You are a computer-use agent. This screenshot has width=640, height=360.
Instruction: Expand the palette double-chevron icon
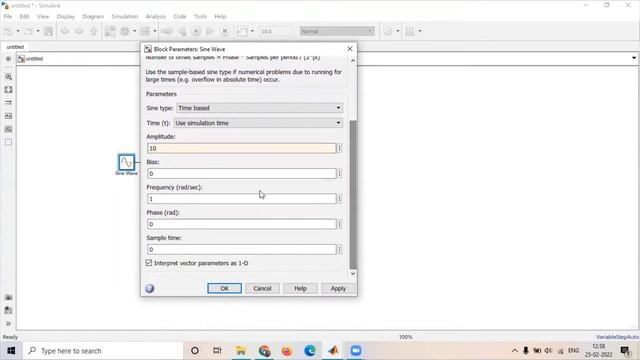click(9, 324)
